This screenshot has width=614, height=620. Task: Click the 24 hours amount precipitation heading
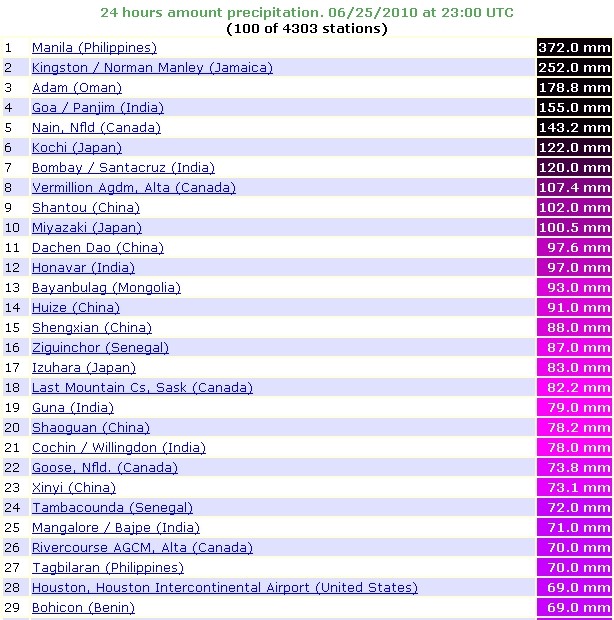(x=307, y=13)
